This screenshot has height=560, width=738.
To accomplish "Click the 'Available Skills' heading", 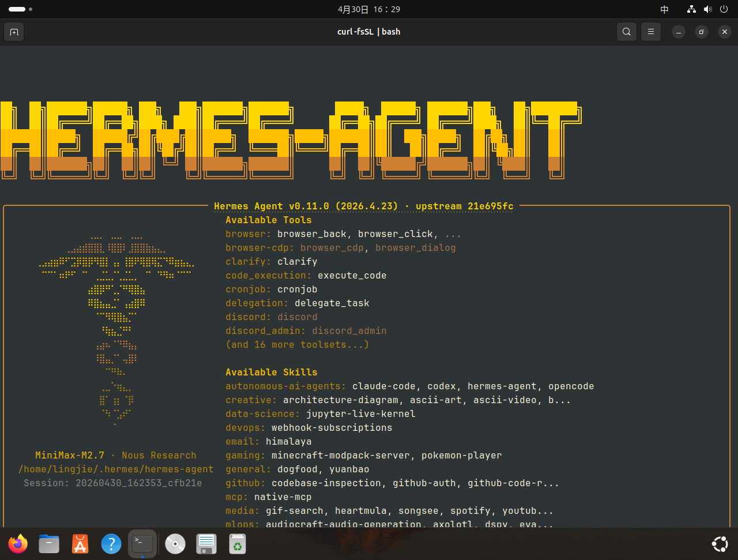I will 272,372.
